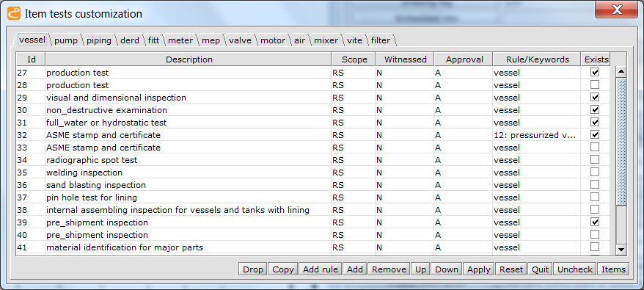Click the Copy button
The image size is (644, 290).
coord(283,269)
